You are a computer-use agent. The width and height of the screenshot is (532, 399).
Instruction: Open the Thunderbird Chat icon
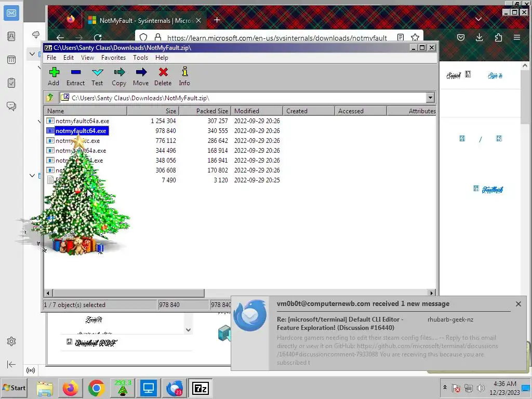[11, 106]
